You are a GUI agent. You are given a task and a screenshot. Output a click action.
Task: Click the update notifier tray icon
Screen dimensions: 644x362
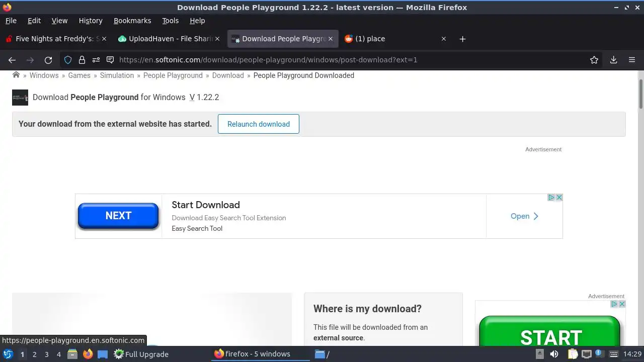tap(599, 353)
